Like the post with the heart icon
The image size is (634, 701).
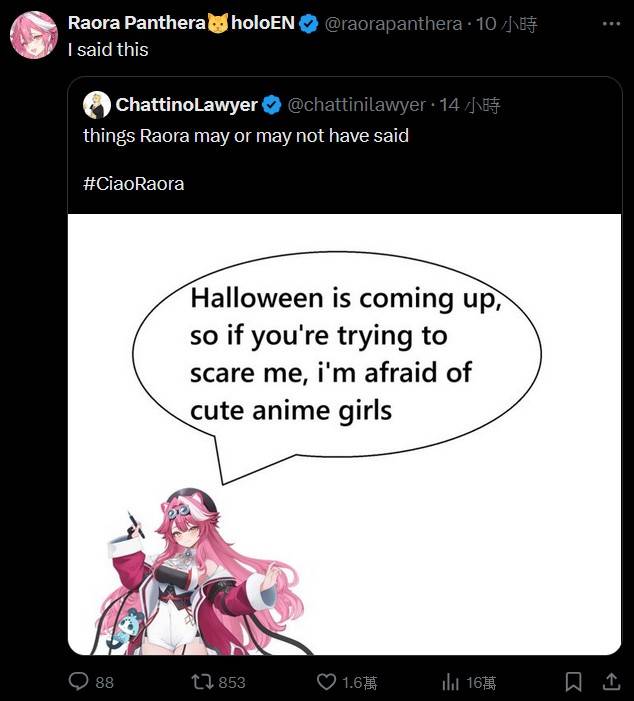pos(326,682)
